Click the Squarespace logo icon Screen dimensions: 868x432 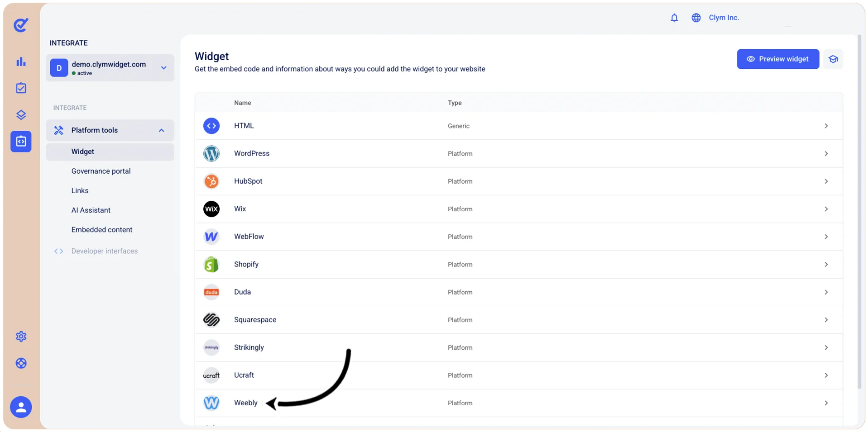[x=211, y=320]
